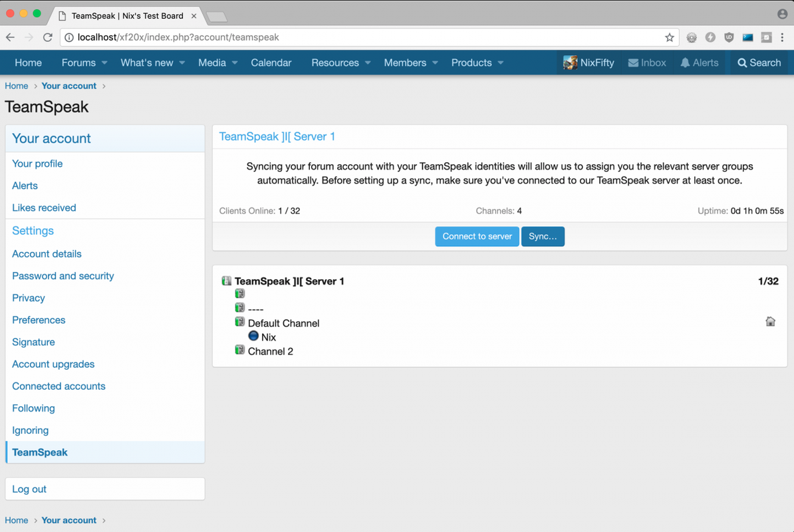Click the blue client icon beside Nix
The width and height of the screenshot is (794, 532).
click(x=254, y=336)
